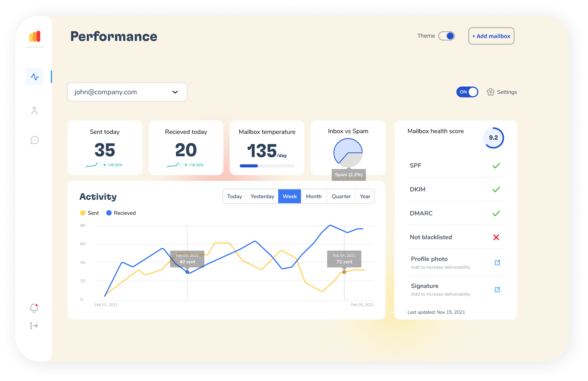
Task: Click the colorful app logo
Action: click(35, 36)
